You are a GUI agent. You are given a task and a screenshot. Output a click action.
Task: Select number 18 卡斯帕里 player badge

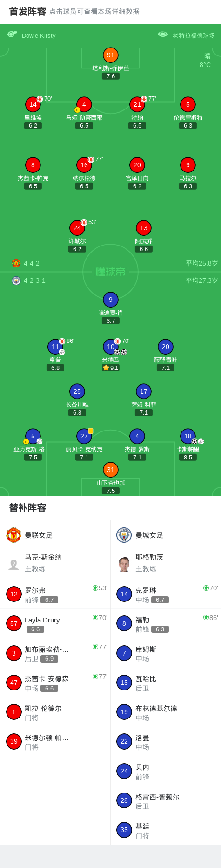188,436
